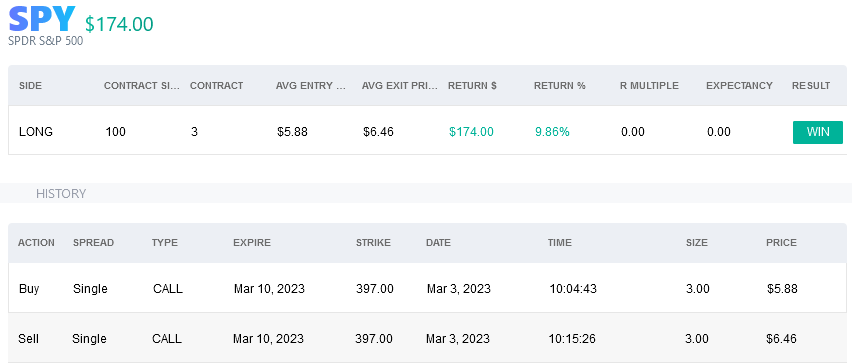Click the EXPECTANCY column header
Screen dimensions: 852x364
pos(739,86)
